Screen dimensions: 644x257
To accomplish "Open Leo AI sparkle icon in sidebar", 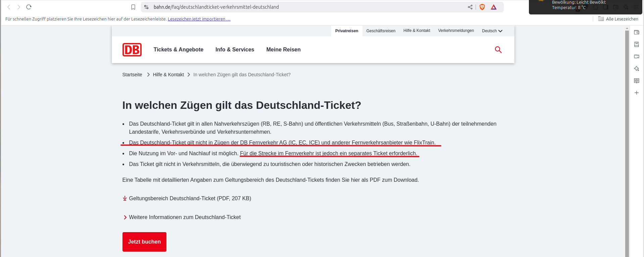I will click(x=637, y=69).
